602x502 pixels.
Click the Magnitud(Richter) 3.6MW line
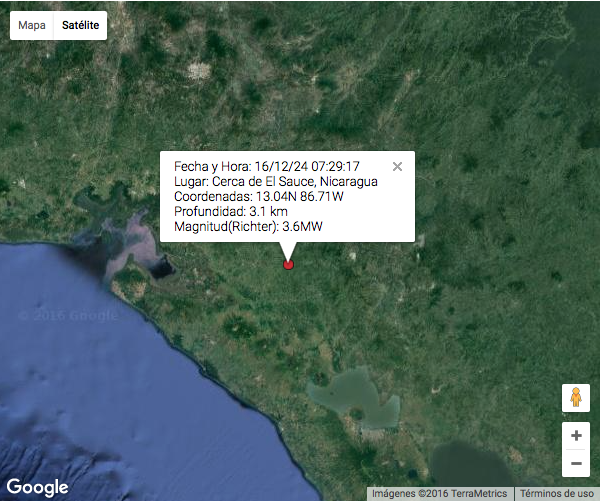(x=248, y=228)
